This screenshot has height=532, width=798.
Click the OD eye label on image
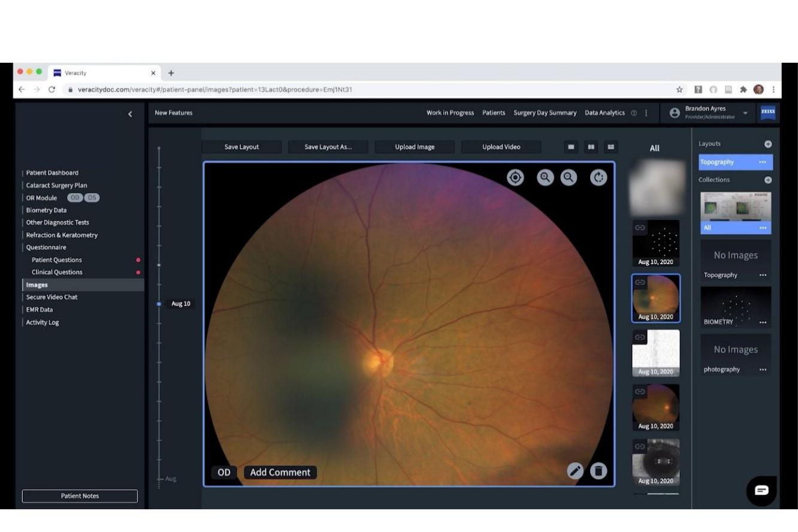click(x=224, y=472)
